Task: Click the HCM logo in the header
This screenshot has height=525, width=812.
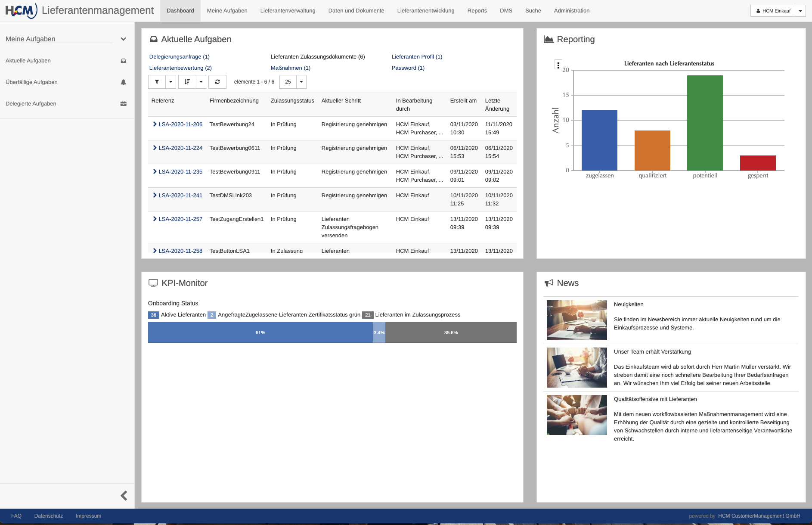Action: click(x=21, y=11)
